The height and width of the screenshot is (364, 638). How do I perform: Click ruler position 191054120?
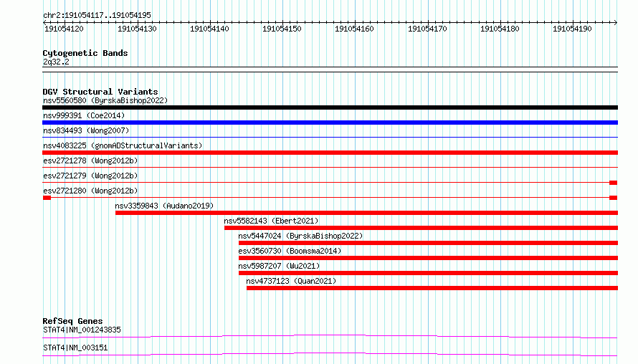[x=64, y=29]
